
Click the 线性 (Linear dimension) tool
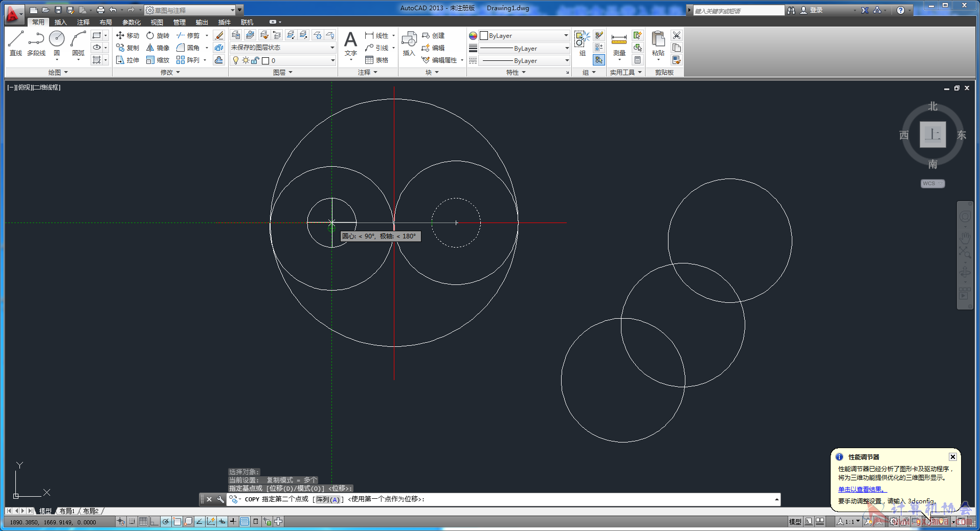click(377, 35)
